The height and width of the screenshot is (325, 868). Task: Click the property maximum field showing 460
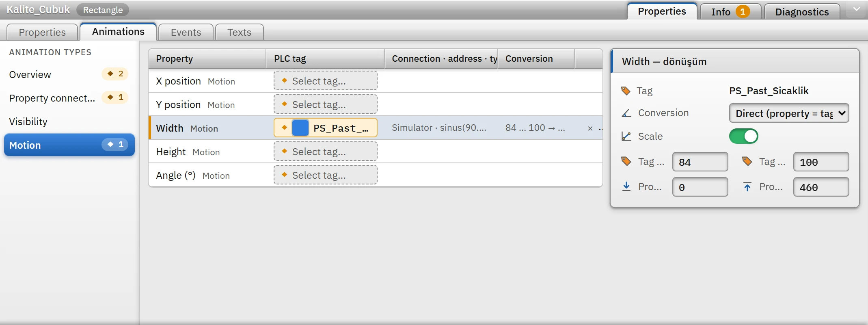click(x=821, y=187)
